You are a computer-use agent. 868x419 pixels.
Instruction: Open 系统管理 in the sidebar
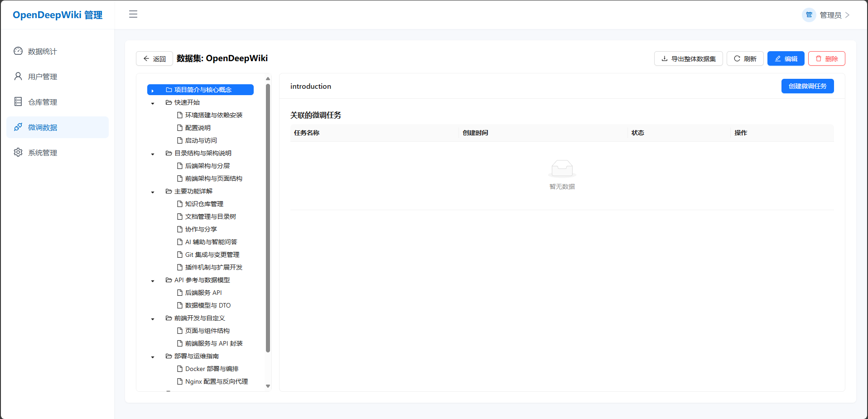58,153
